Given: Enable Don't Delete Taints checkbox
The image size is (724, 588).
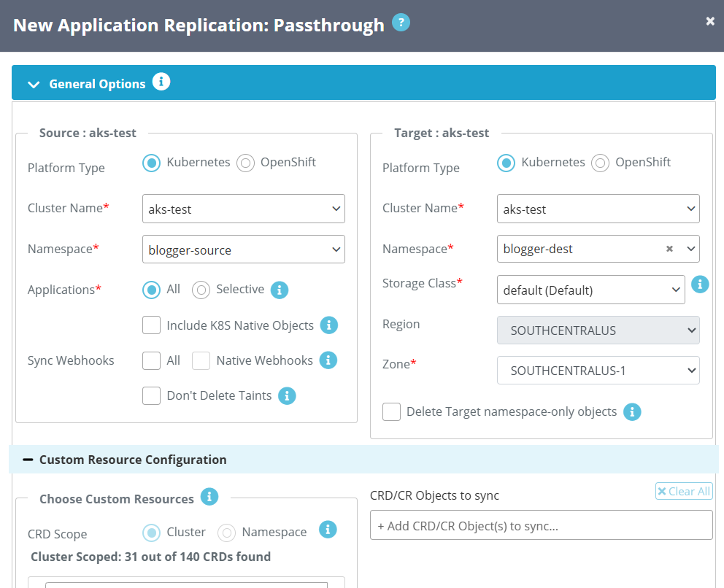Looking at the screenshot, I should point(152,396).
